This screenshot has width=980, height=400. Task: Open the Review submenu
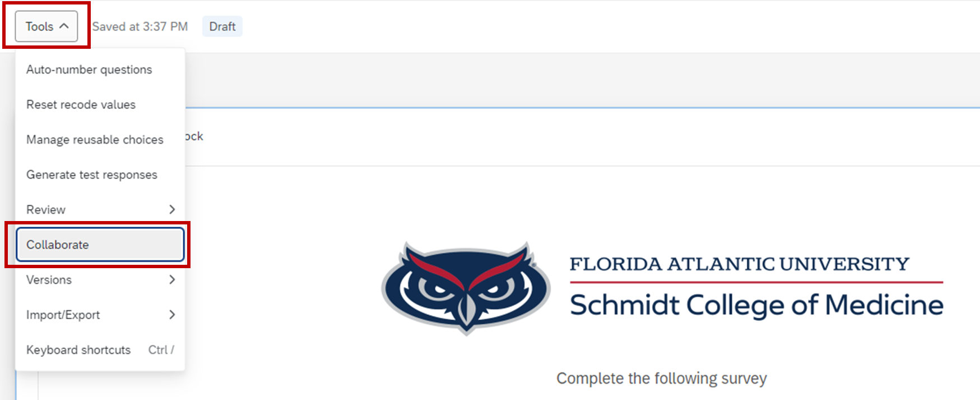point(100,209)
